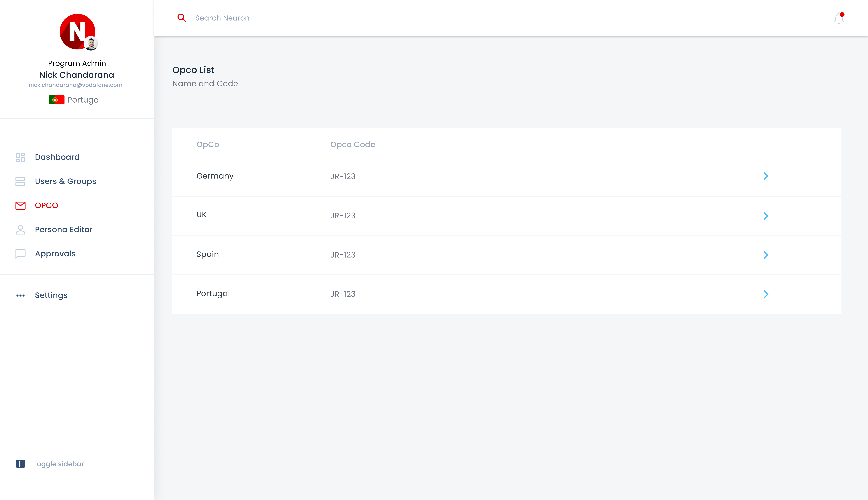The height and width of the screenshot is (500, 868).
Task: Open the Approvals menu item
Action: [x=55, y=254]
